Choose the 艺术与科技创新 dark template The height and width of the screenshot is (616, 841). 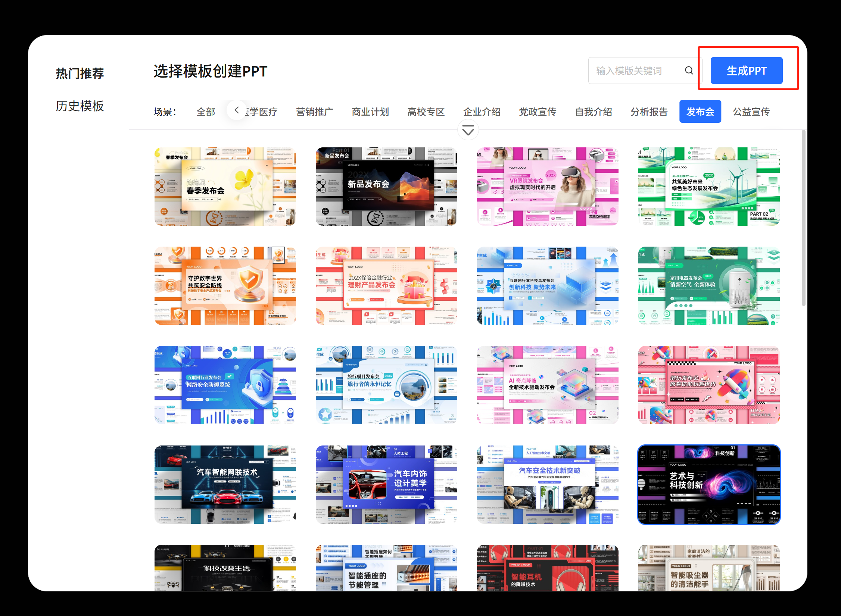coord(708,484)
